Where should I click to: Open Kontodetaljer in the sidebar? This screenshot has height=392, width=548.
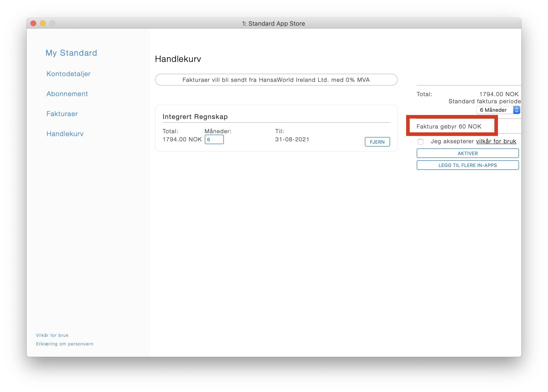pos(68,74)
